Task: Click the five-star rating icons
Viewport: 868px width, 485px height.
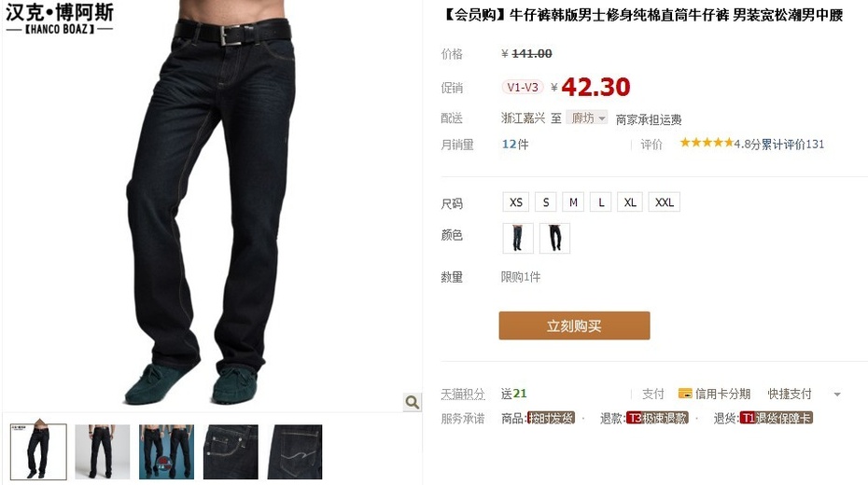Action: [707, 144]
